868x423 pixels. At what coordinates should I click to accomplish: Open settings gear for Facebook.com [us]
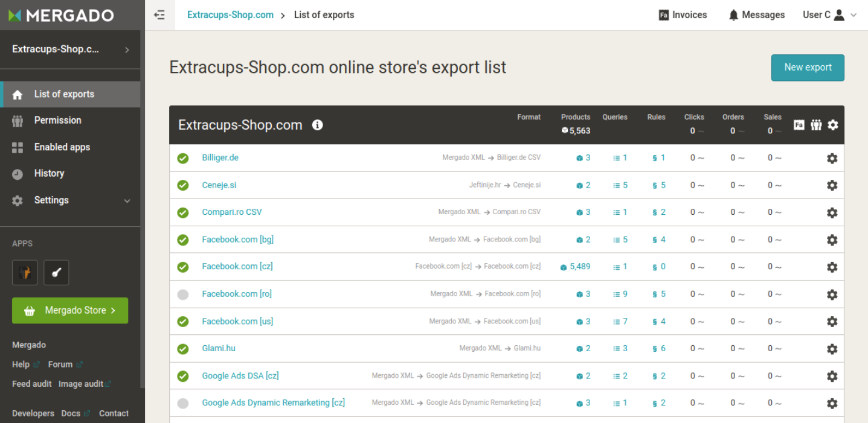(832, 322)
